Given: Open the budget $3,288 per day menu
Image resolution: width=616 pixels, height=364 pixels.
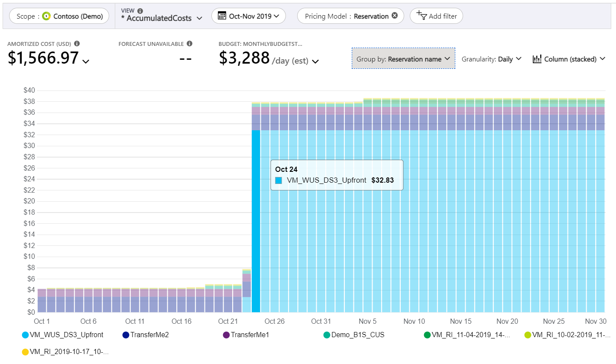Looking at the screenshot, I should pos(315,61).
